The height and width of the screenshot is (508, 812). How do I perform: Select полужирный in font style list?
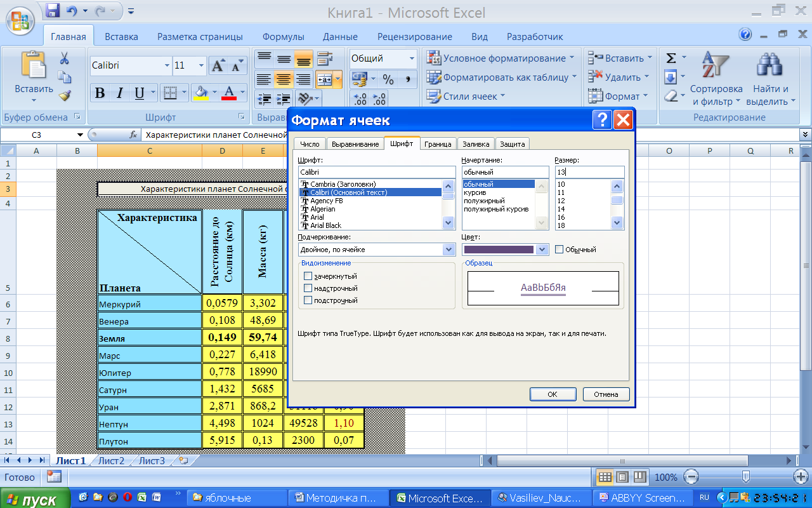coord(484,201)
